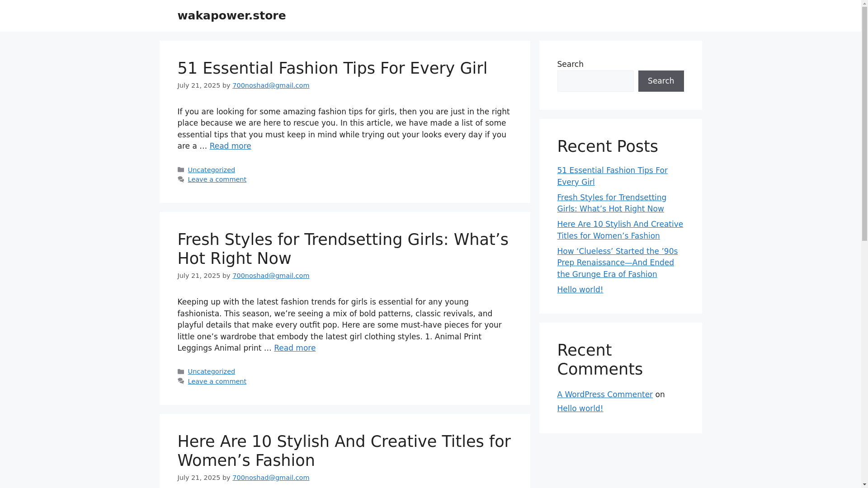Click Leave a comment under first post
The width and height of the screenshot is (868, 488).
217,179
